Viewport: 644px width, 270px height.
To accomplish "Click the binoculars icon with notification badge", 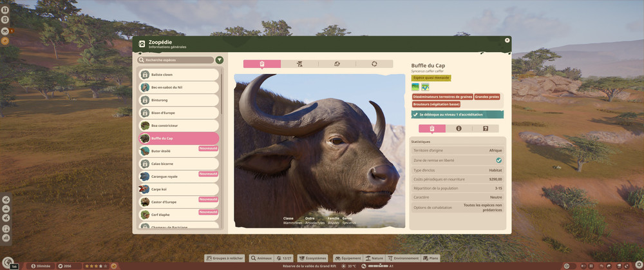I will 5,30.
